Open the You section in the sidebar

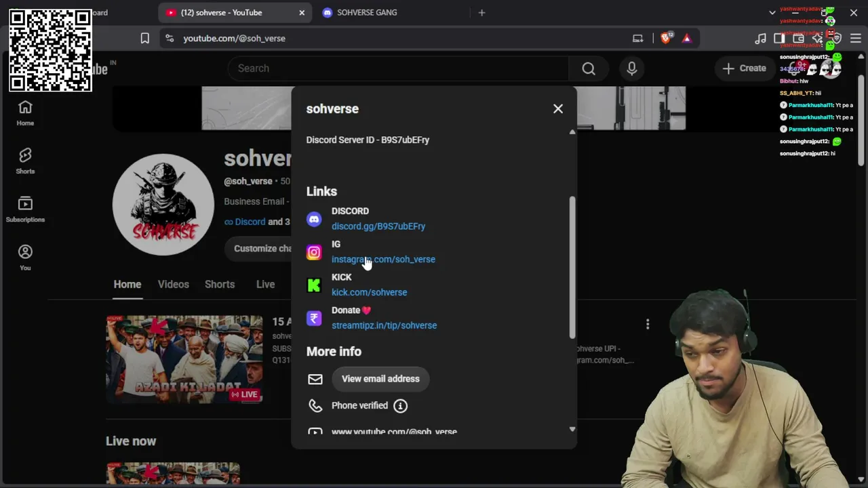click(x=25, y=258)
